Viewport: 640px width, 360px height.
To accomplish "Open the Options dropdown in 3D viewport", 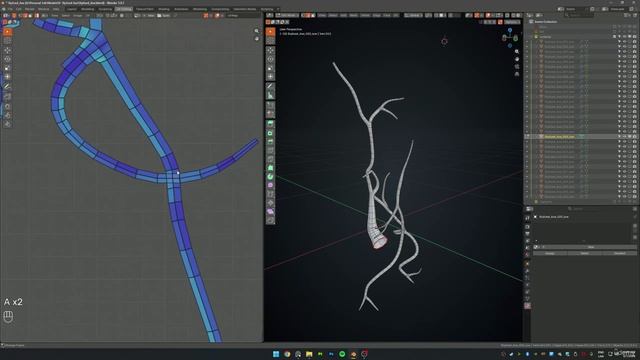I will [512, 22].
